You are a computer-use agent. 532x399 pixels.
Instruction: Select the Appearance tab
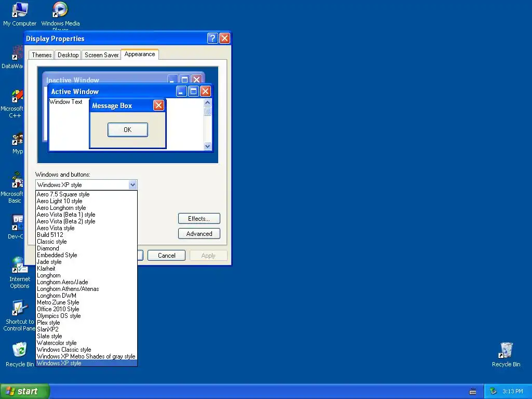[139, 54]
